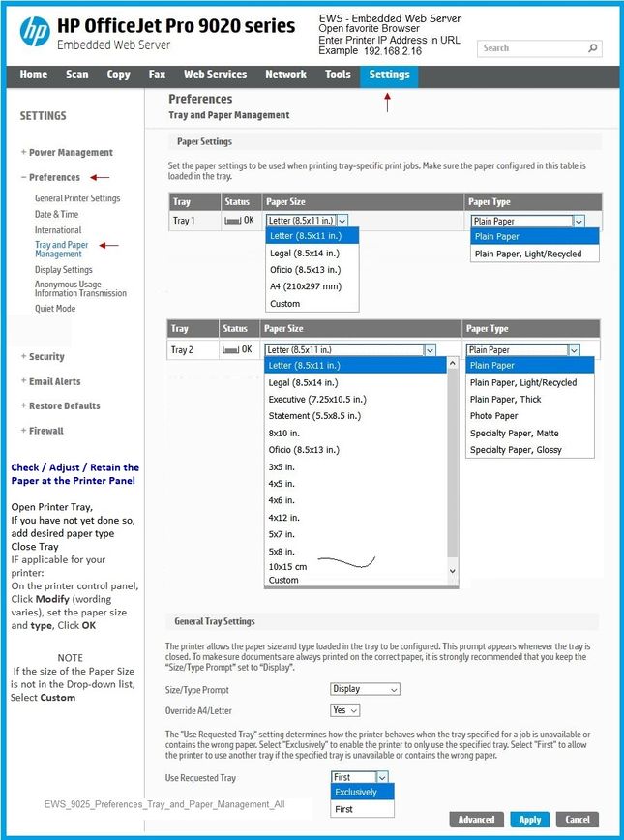Screen dimensions: 624x840
Task: Select Statement (5.5x8.5 in.) for Tray 2
Action: pyautogui.click(x=356, y=416)
